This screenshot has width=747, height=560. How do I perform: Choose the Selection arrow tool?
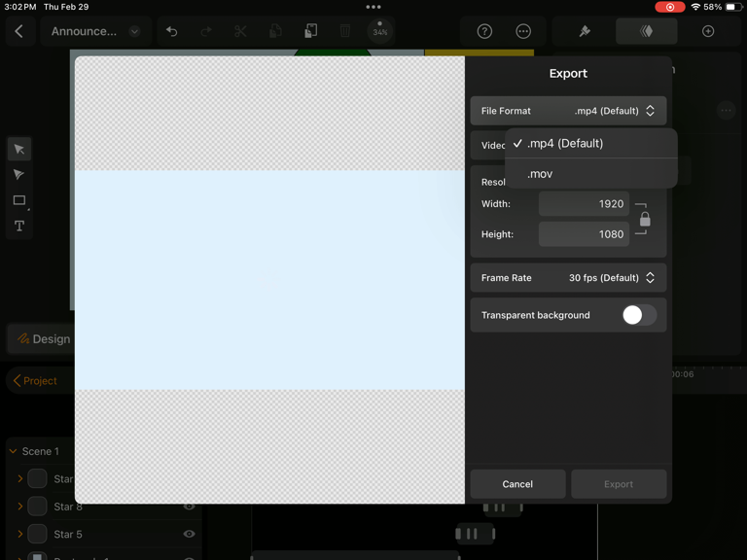[19, 149]
